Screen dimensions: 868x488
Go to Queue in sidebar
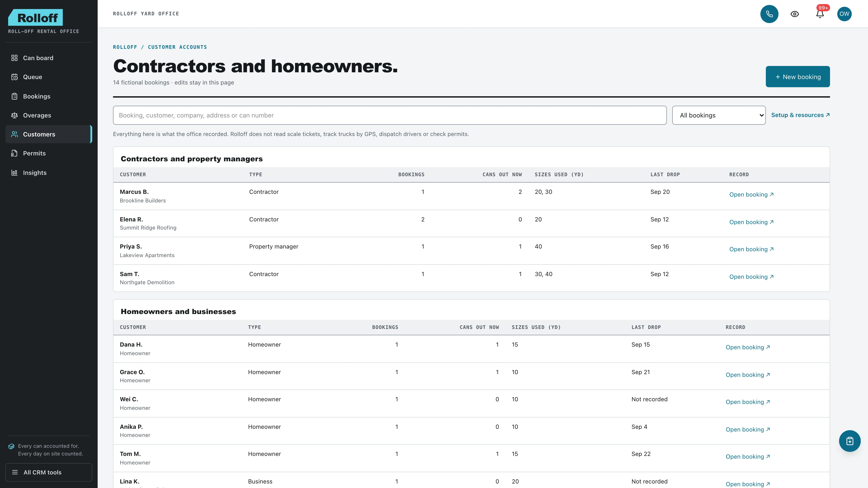point(49,77)
